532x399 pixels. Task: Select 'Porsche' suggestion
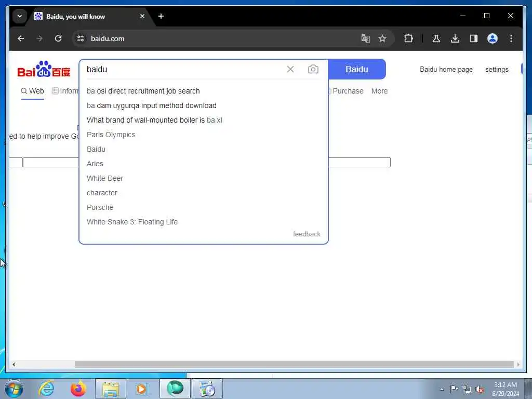pyautogui.click(x=100, y=207)
